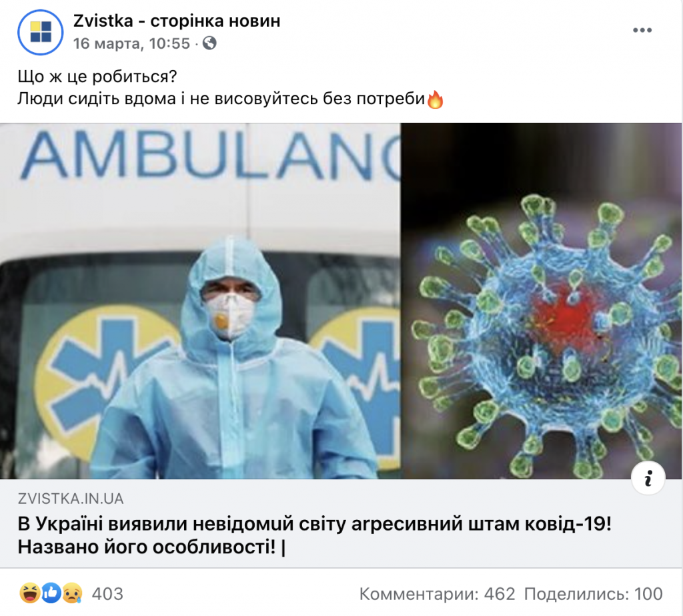Open the ambulance medic photo thumbnail

[x=200, y=301]
